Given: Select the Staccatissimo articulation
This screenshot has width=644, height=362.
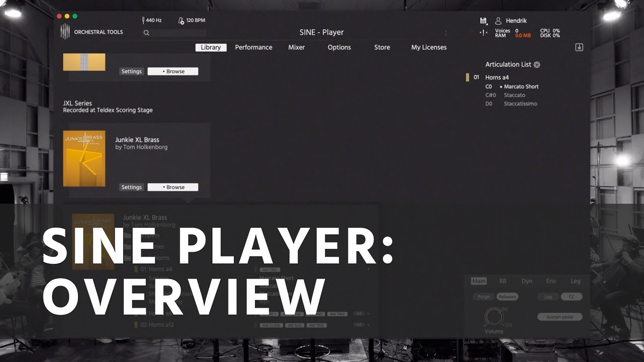Looking at the screenshot, I should click(521, 104).
